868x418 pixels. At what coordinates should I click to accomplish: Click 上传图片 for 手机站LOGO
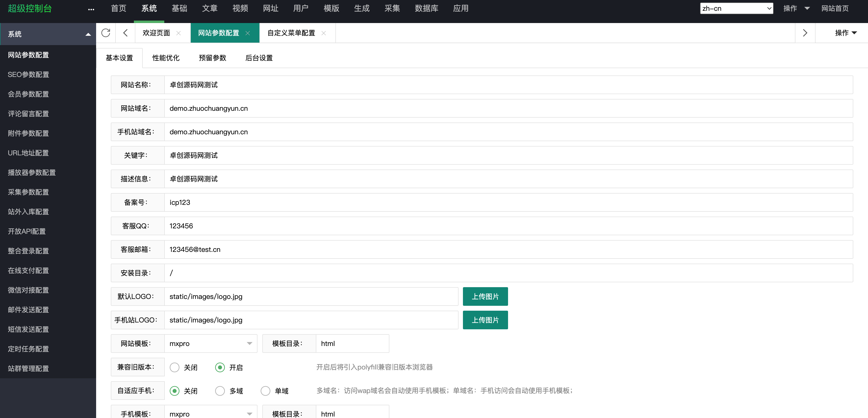(485, 320)
